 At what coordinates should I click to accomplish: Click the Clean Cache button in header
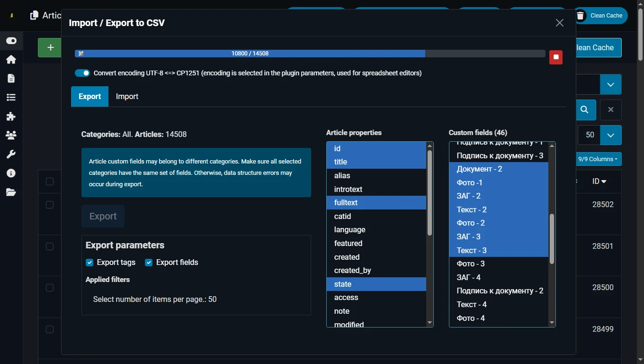[600, 16]
